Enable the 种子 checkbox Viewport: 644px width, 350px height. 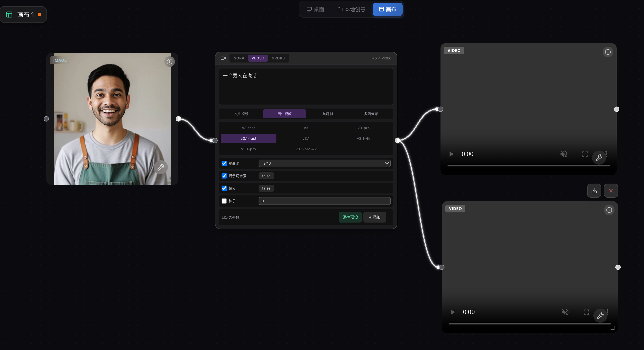[224, 201]
